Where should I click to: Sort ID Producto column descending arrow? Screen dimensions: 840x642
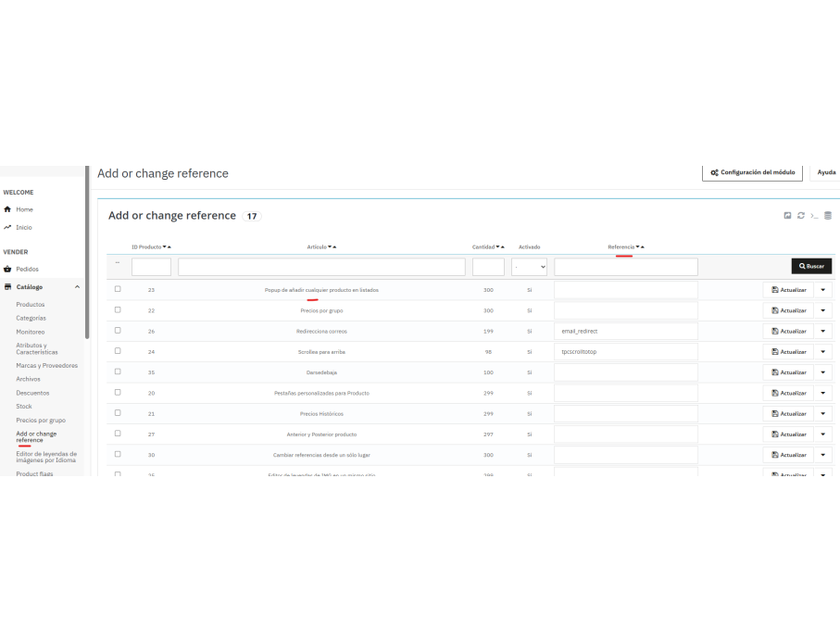pos(165,247)
